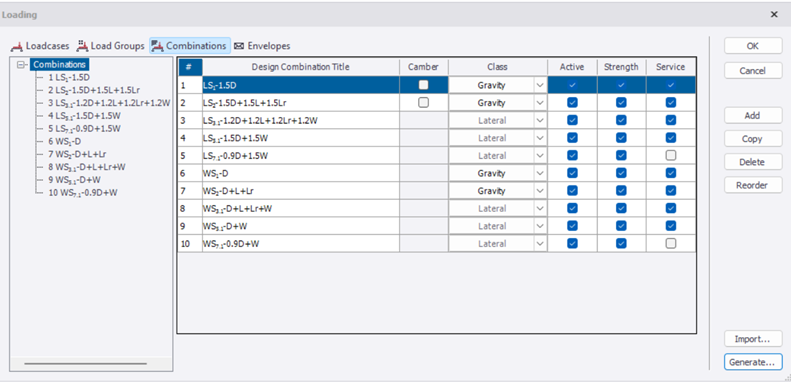Image resolution: width=791 pixels, height=382 pixels.
Task: Select tree item 6 WS1-D
Action: pyautogui.click(x=66, y=141)
